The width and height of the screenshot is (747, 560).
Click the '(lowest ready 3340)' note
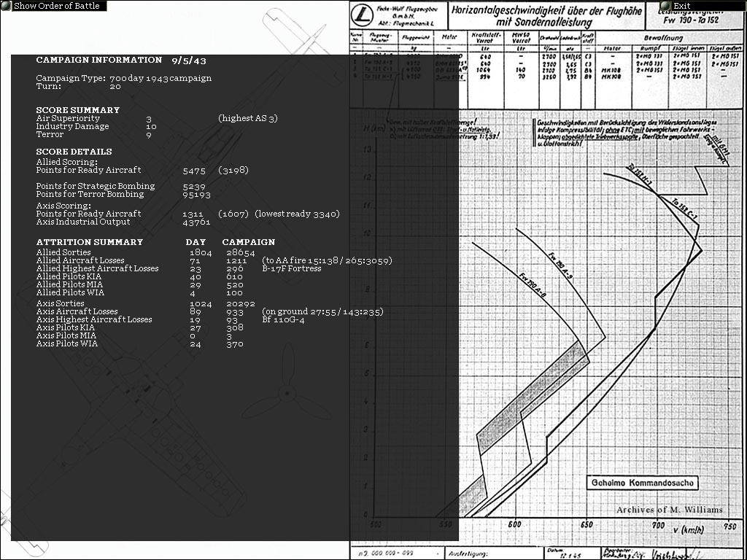pos(298,214)
